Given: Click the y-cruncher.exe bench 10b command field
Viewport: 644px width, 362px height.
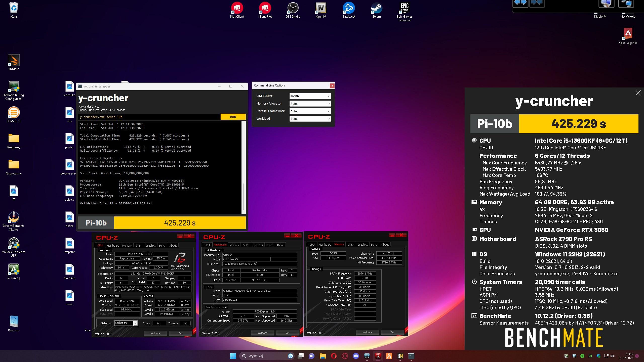Looking at the screenshot, I should coord(149,117).
